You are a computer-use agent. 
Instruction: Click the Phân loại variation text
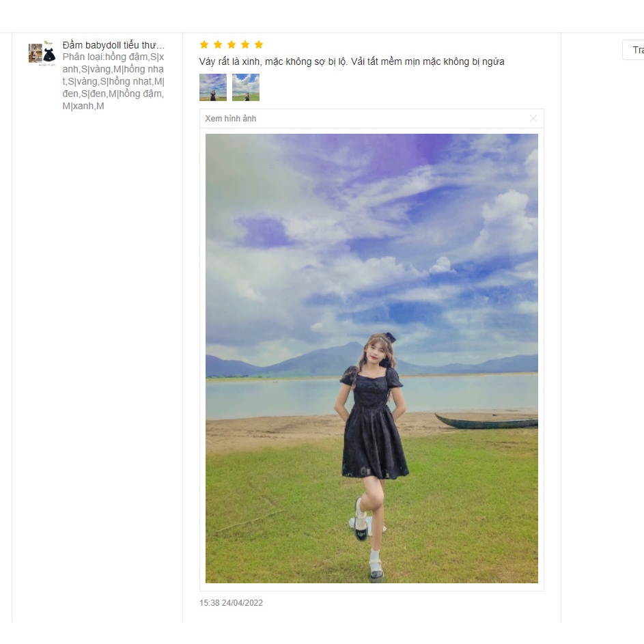click(113, 81)
